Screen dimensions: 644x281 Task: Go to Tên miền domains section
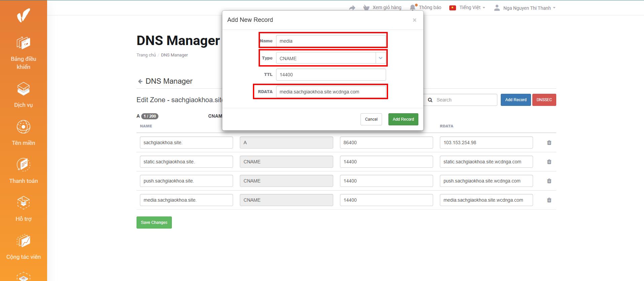(x=23, y=133)
